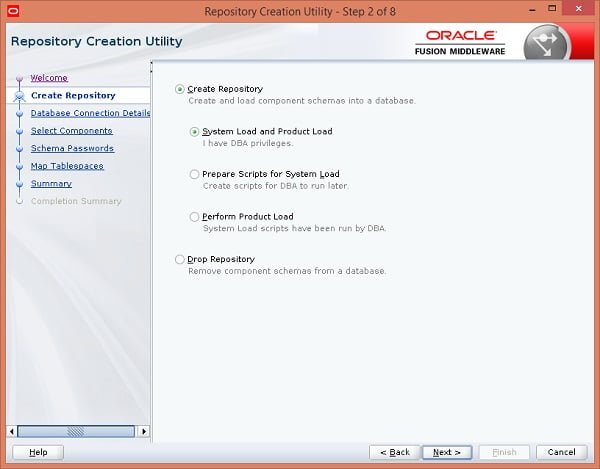Click the Cancel button
This screenshot has height=469, width=600.
point(561,452)
